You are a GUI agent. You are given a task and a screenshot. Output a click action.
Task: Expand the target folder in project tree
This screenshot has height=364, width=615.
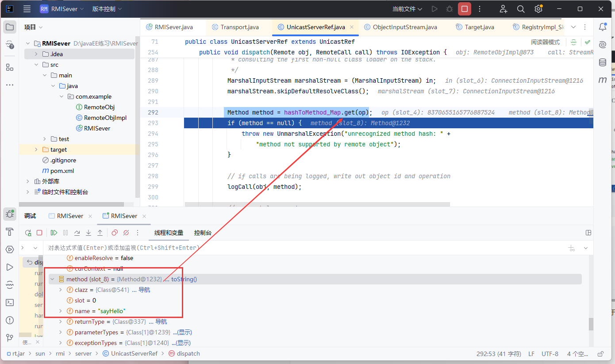point(36,149)
